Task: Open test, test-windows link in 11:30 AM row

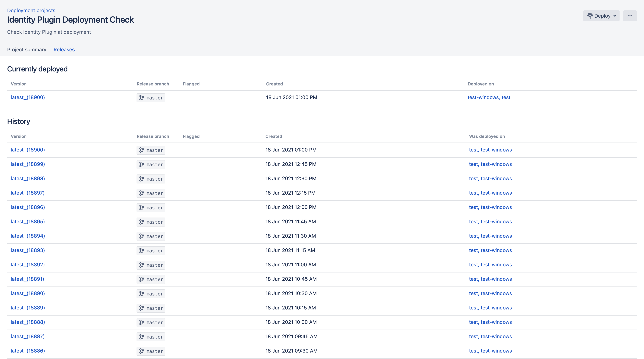Action: click(x=490, y=236)
